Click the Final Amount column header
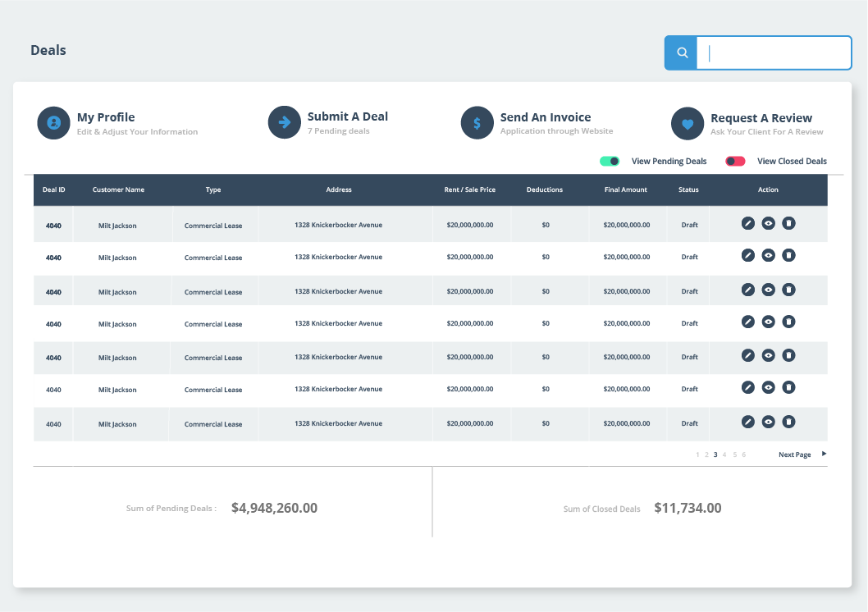Image resolution: width=868 pixels, height=612 pixels. 625,190
